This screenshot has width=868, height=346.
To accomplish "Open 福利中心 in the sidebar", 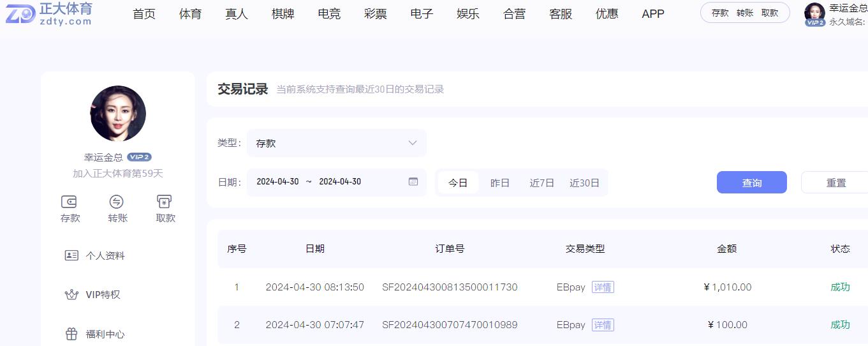I will (105, 334).
